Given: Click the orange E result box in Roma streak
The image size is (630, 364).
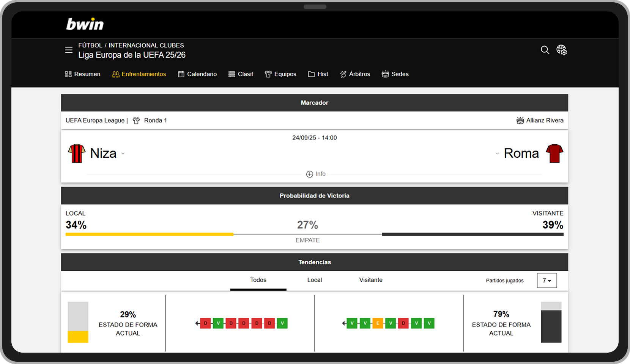Looking at the screenshot, I should click(x=378, y=323).
